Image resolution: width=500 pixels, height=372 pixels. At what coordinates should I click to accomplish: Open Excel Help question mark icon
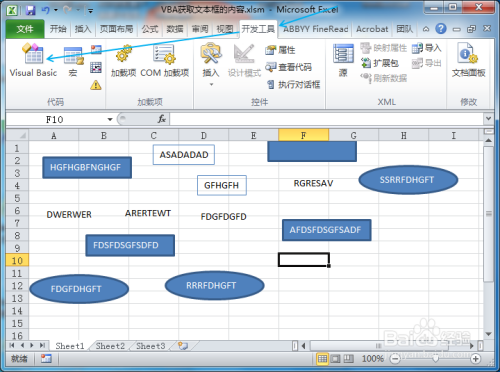(441, 29)
